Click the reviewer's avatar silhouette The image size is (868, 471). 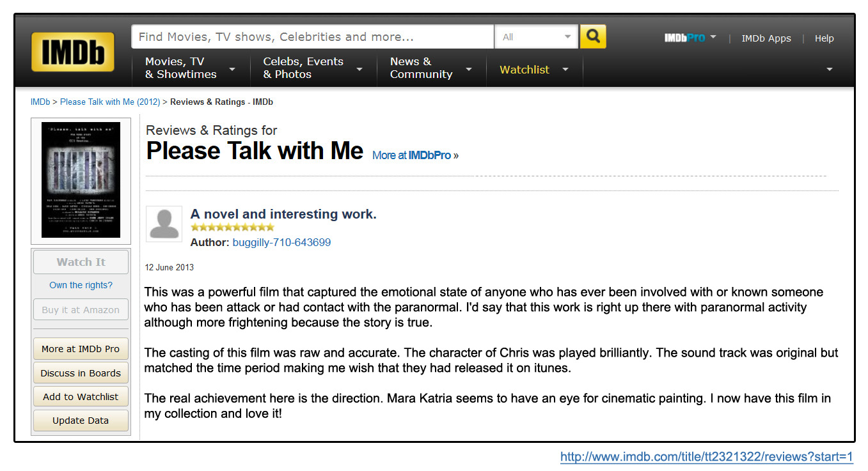coord(164,224)
